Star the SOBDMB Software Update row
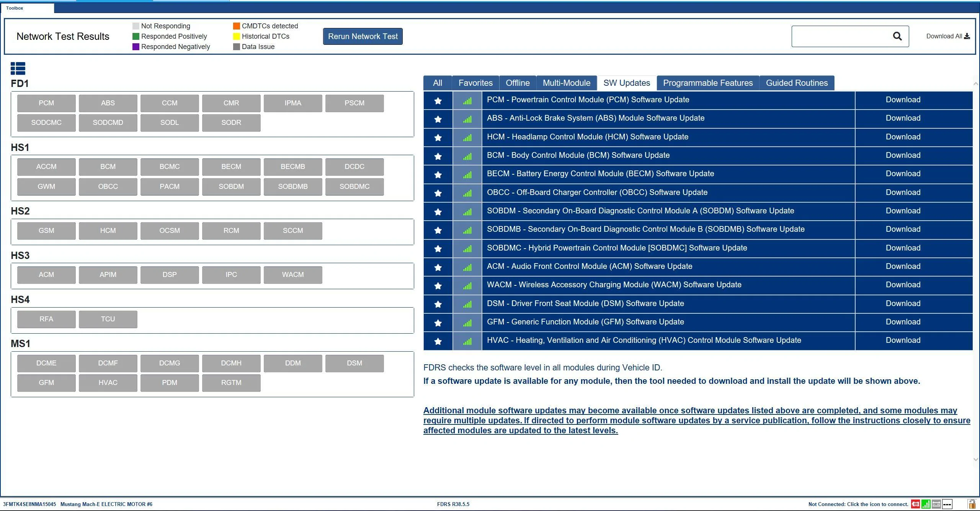The height and width of the screenshot is (511, 980). [438, 230]
